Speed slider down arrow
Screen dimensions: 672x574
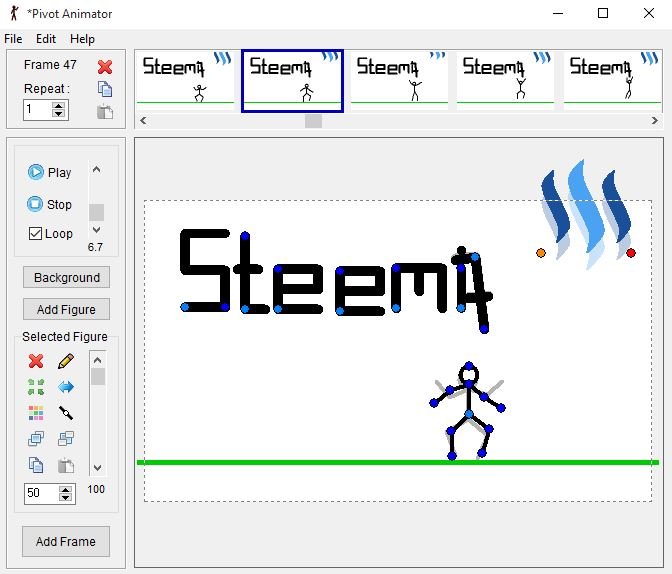point(96,230)
